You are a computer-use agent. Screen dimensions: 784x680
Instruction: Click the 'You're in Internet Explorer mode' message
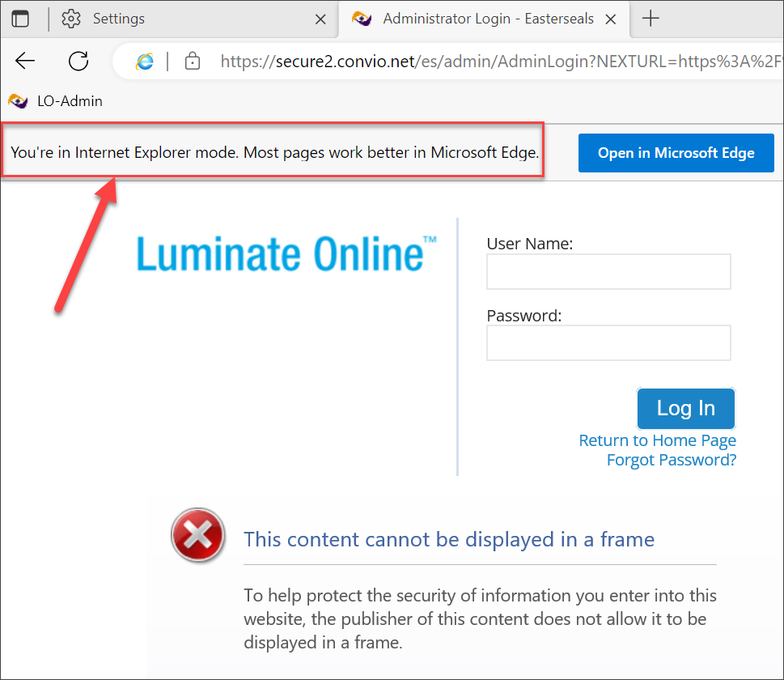(x=274, y=152)
